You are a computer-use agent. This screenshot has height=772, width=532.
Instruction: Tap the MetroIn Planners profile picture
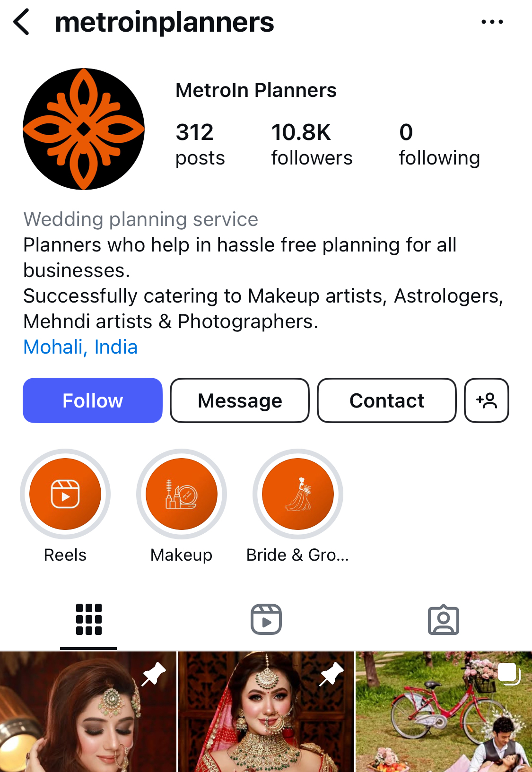84,129
